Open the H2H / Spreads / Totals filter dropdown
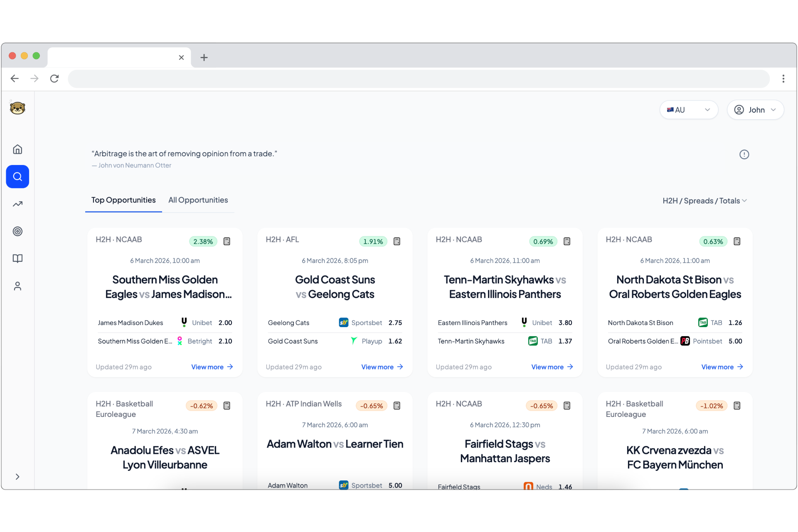Image resolution: width=798 pixels, height=532 pixels. point(704,201)
